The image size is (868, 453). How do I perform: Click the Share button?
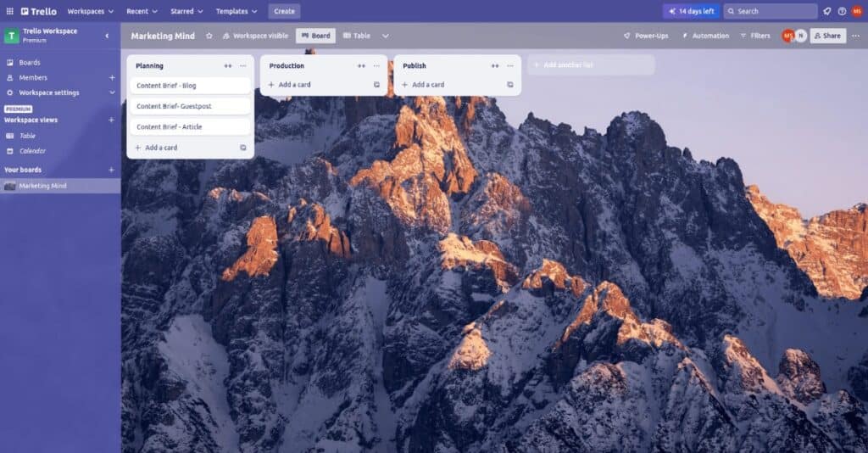pyautogui.click(x=827, y=36)
